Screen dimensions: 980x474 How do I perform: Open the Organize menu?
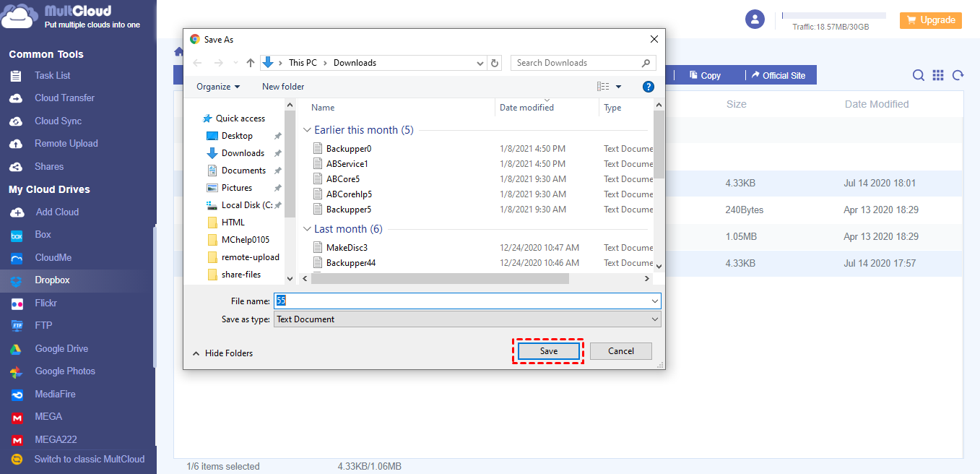point(218,87)
